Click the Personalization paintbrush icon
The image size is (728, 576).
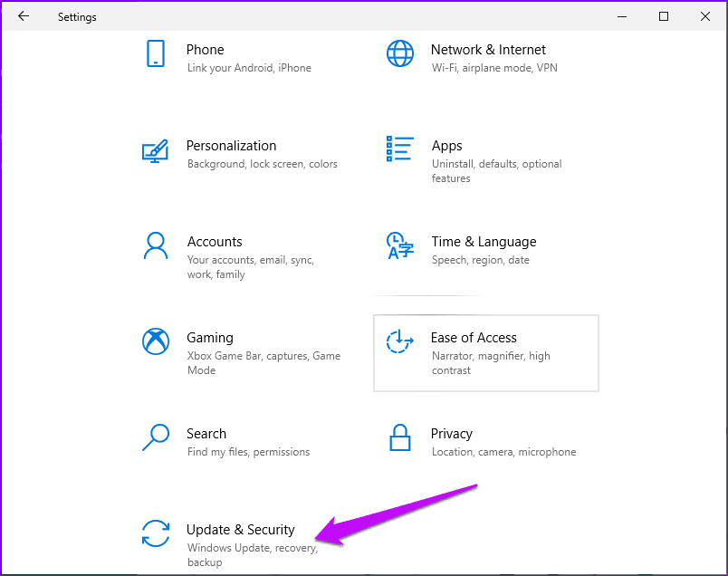coord(155,151)
